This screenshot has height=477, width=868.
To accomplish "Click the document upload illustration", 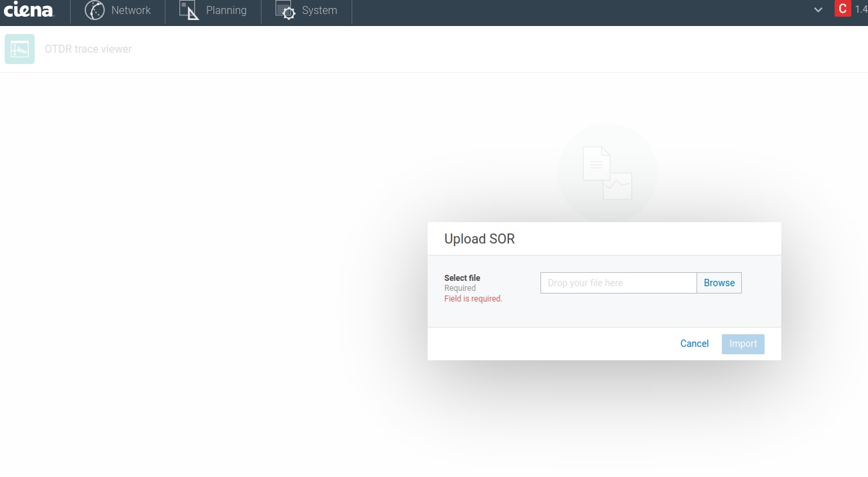I will pos(607,172).
